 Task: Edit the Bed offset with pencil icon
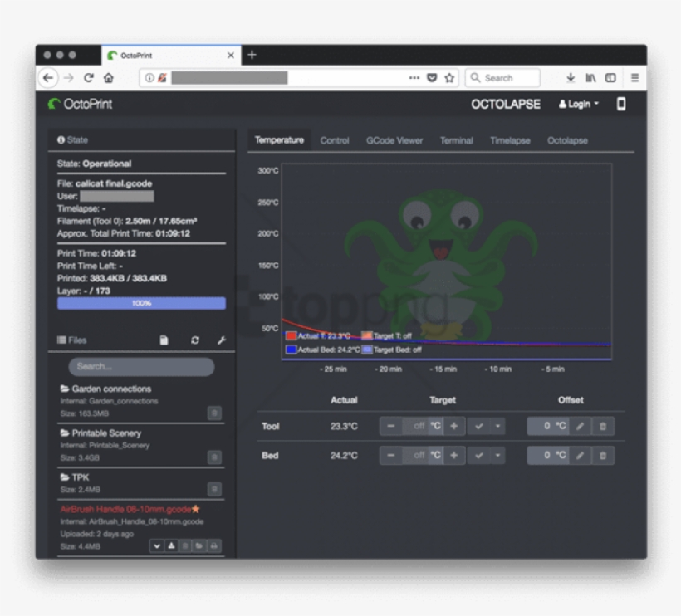(580, 456)
